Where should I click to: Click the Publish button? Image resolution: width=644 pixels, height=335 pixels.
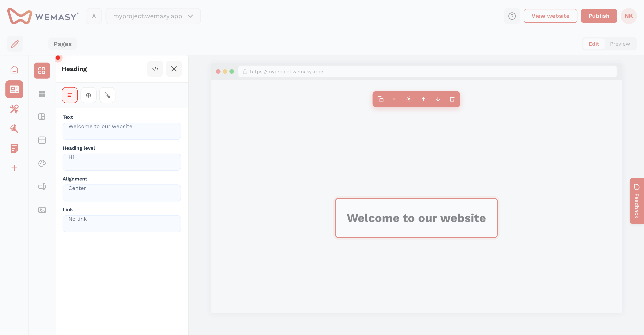(599, 16)
